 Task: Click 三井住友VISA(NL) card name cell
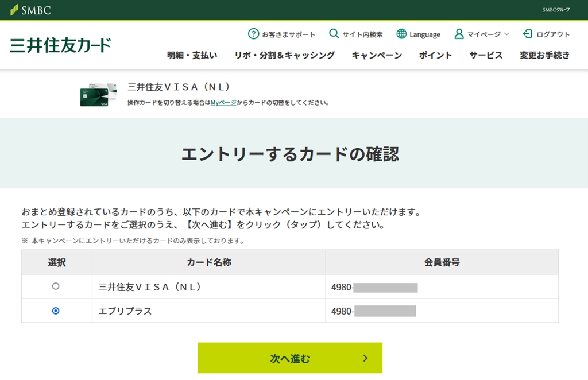tap(209, 286)
